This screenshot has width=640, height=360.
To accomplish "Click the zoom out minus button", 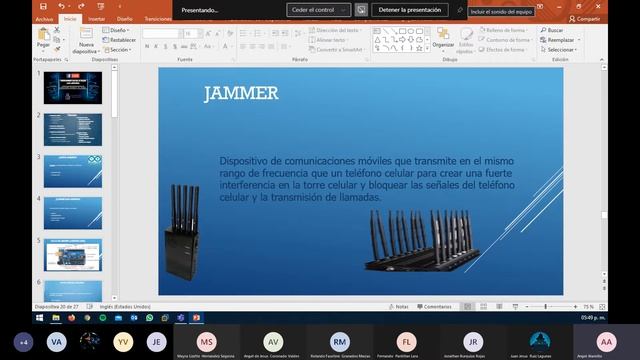I will pos(527,307).
